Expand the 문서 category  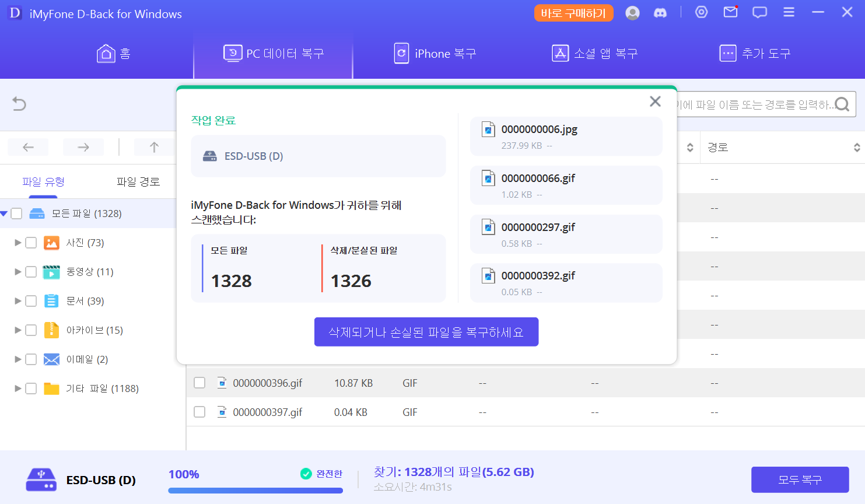(18, 301)
